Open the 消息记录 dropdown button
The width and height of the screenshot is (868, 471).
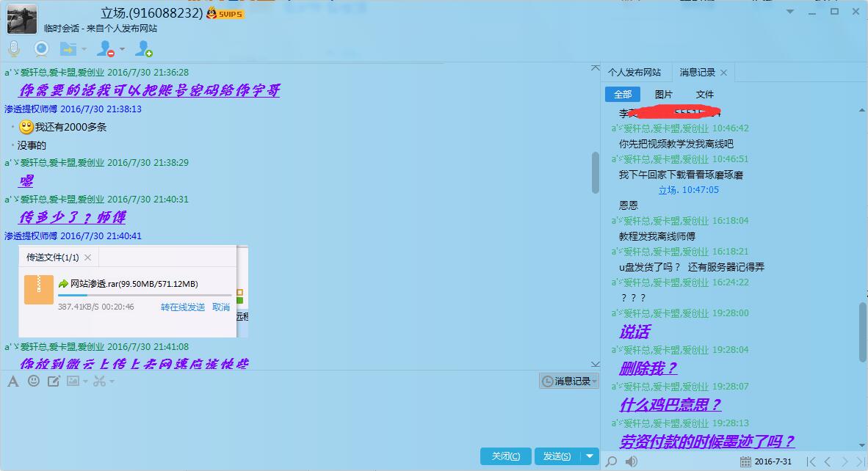(569, 381)
